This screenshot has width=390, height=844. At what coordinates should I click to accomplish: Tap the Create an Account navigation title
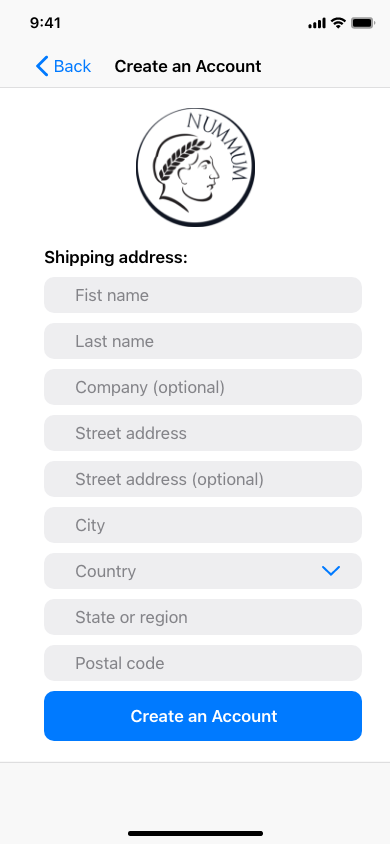coord(188,66)
